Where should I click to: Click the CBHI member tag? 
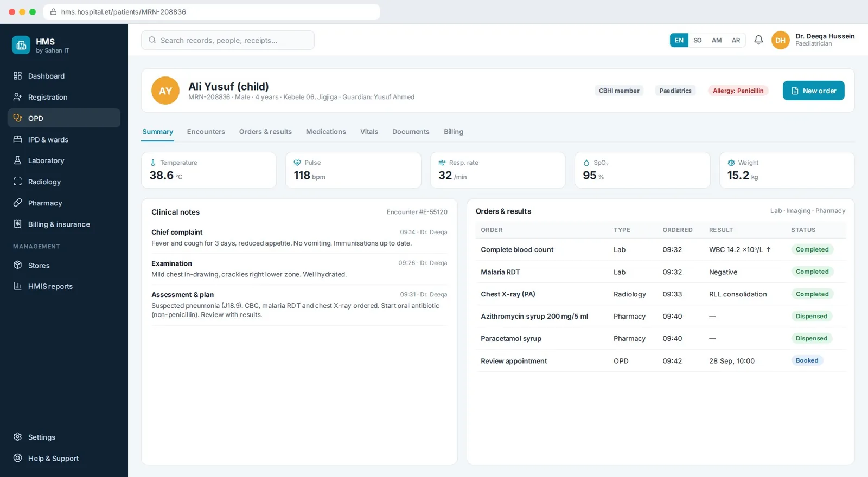coord(619,91)
